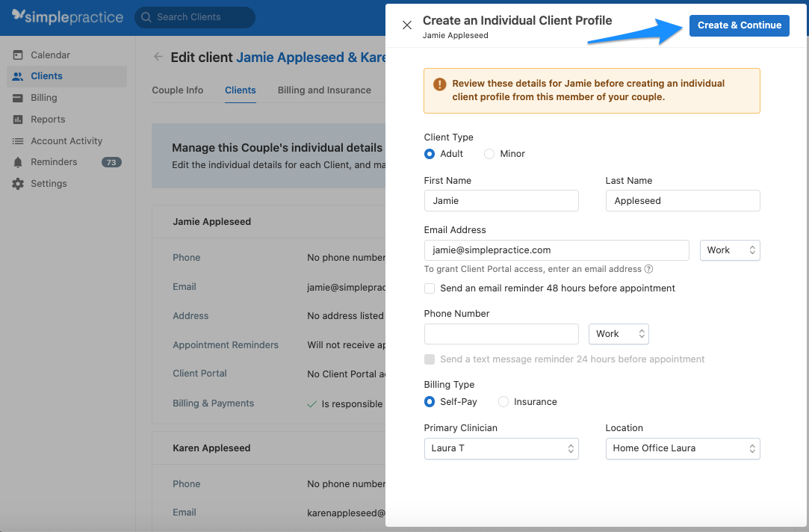Choose Insurance as the billing type

coord(503,402)
